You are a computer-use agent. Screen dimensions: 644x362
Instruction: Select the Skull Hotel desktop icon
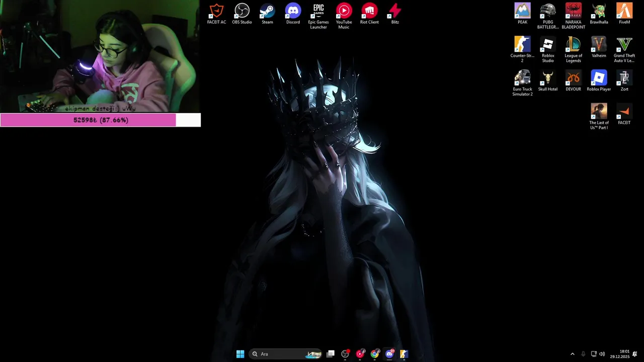click(548, 81)
